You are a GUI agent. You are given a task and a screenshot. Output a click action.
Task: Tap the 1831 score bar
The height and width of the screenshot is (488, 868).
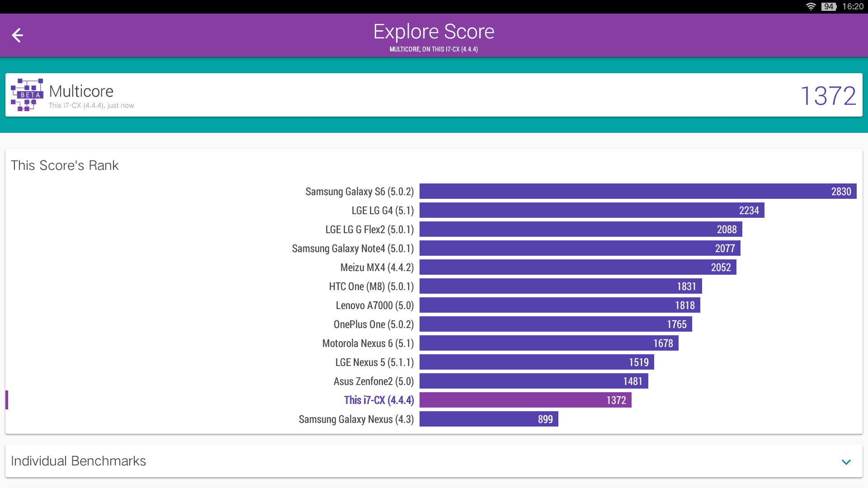[x=561, y=286]
